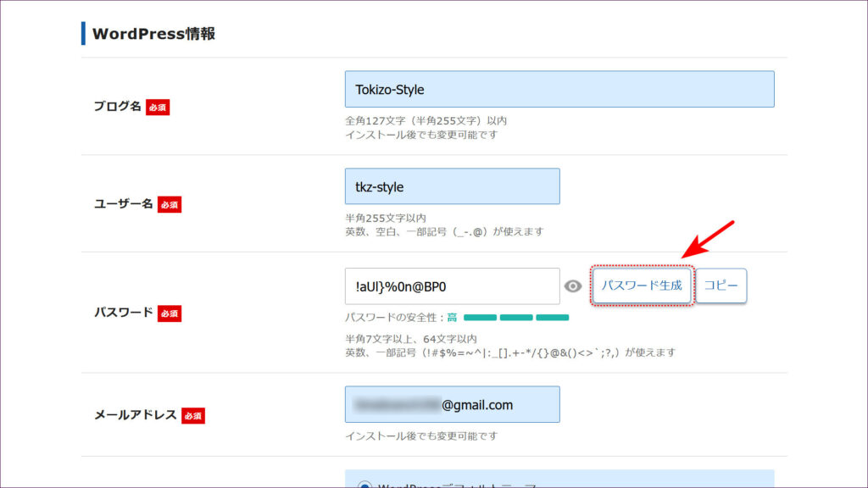Focus the ブログ名 field containing Tokizo-Style
This screenshot has width=868, height=488.
pyautogui.click(x=559, y=89)
